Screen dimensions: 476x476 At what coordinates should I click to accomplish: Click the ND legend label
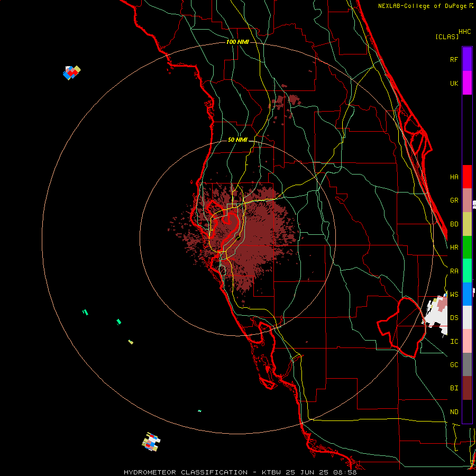pos(454,412)
